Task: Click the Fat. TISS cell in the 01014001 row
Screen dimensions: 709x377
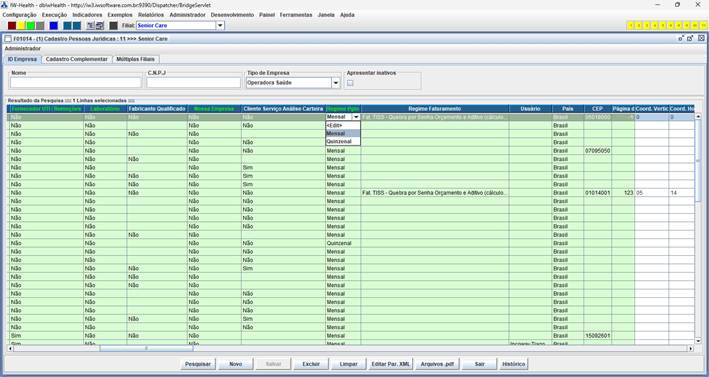Action: [x=435, y=193]
